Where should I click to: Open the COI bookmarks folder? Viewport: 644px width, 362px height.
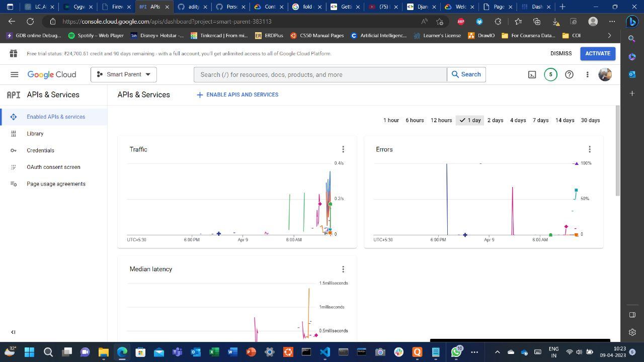coord(571,35)
